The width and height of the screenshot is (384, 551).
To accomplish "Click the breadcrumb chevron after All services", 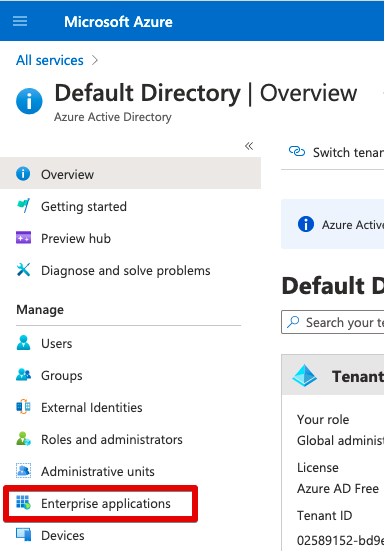I will [x=95, y=60].
